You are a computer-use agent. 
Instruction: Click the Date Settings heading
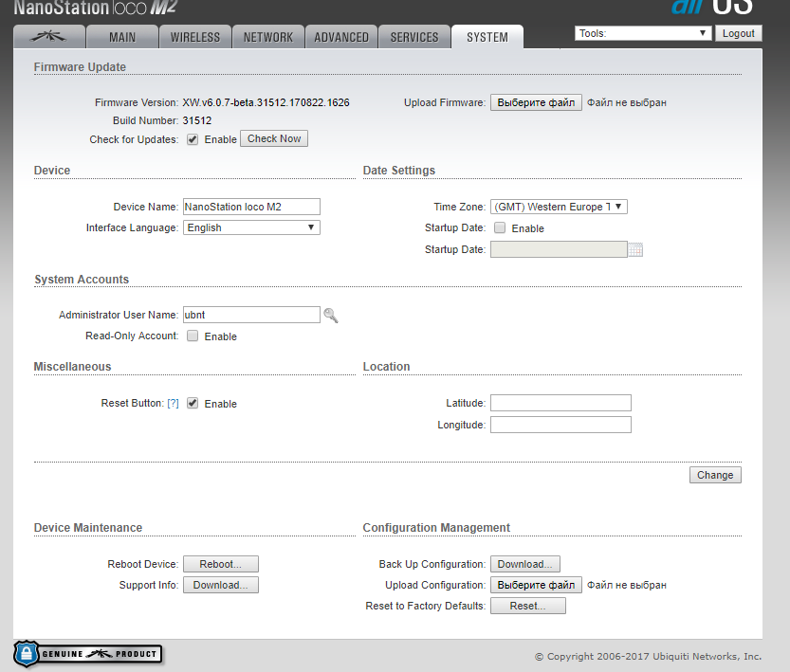pyautogui.click(x=399, y=171)
